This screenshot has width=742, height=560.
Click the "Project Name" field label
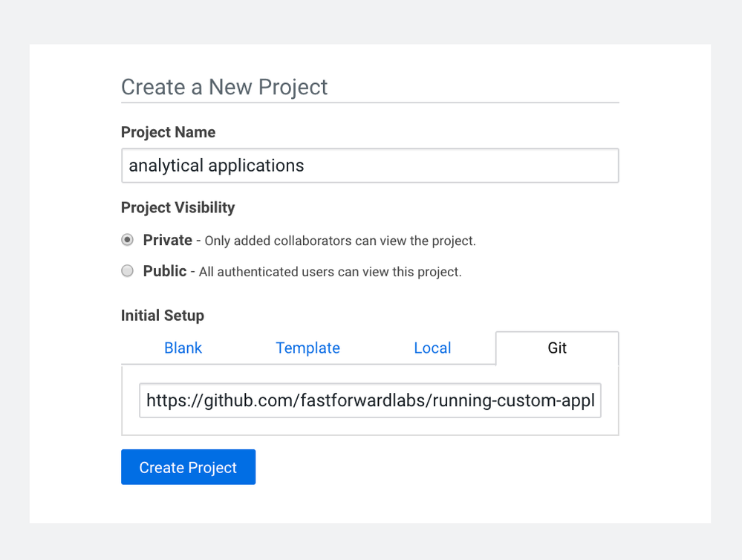tap(168, 132)
